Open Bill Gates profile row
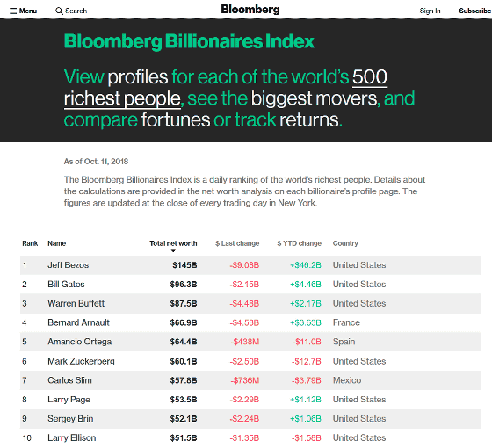The width and height of the screenshot is (492, 448). pyautogui.click(x=250, y=285)
